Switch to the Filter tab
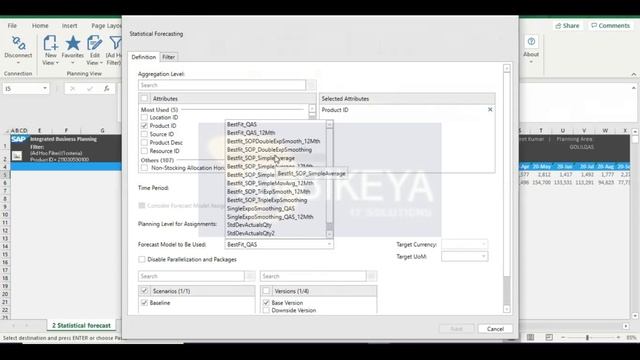The height and width of the screenshot is (360, 640). coord(169,57)
